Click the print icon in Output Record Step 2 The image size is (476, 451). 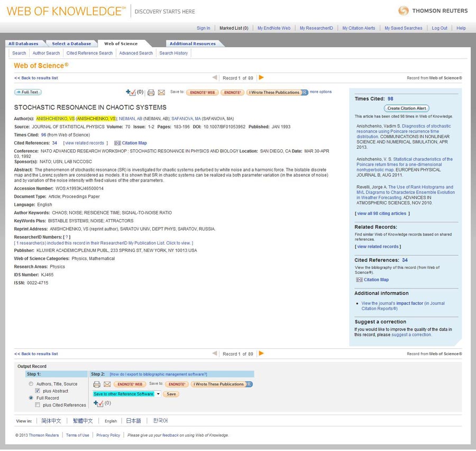click(x=97, y=384)
